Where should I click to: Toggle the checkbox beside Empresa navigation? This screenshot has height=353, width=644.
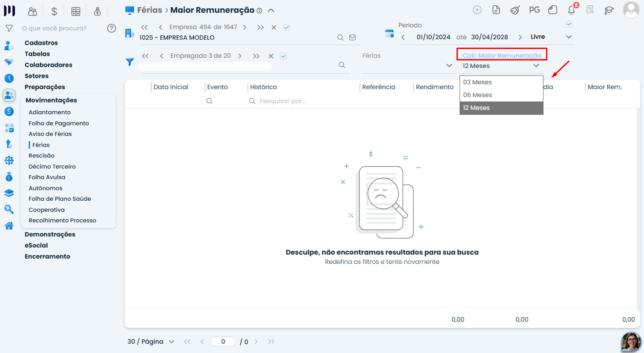tap(287, 27)
